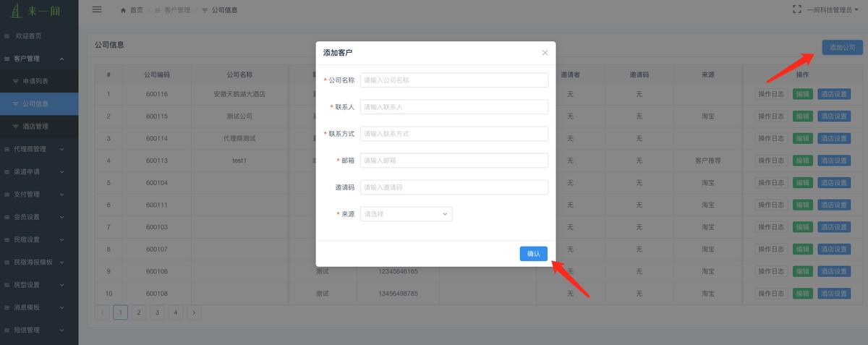Open 欢迎首页 in the sidebar
868x345 pixels.
point(39,36)
